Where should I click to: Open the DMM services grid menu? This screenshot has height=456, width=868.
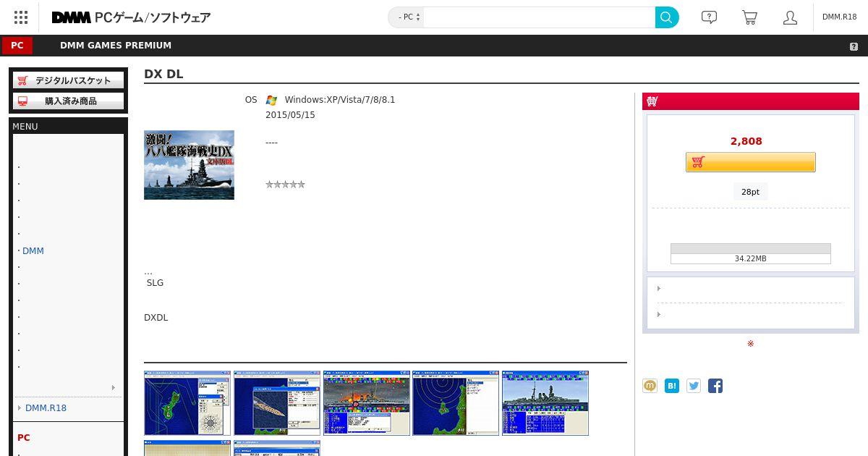[21, 17]
